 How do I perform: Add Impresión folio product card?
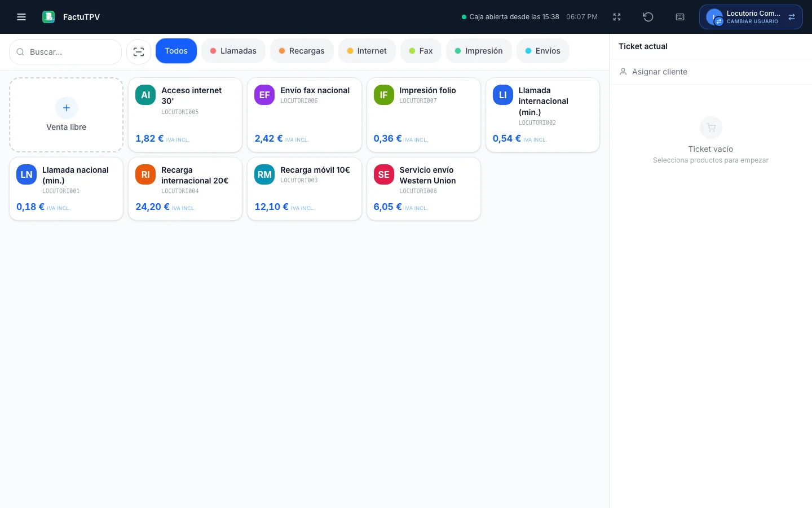(423, 115)
